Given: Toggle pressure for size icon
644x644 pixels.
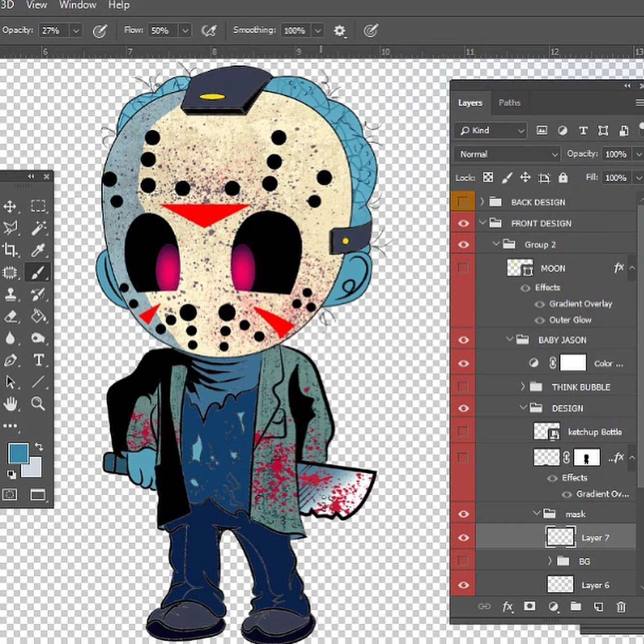Looking at the screenshot, I should 370,31.
